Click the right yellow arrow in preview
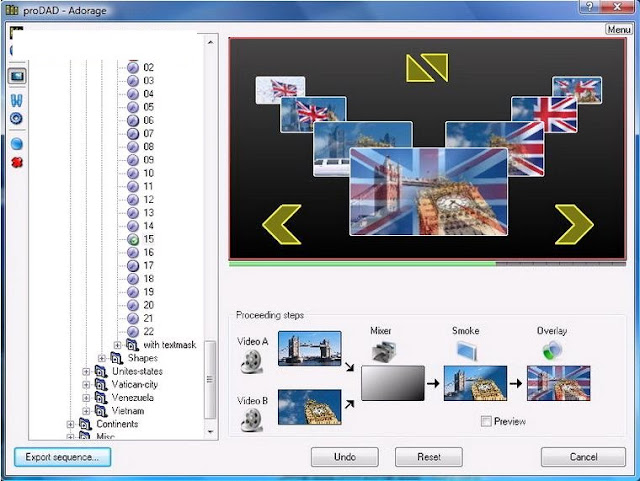This screenshot has height=481, width=640. (574, 225)
